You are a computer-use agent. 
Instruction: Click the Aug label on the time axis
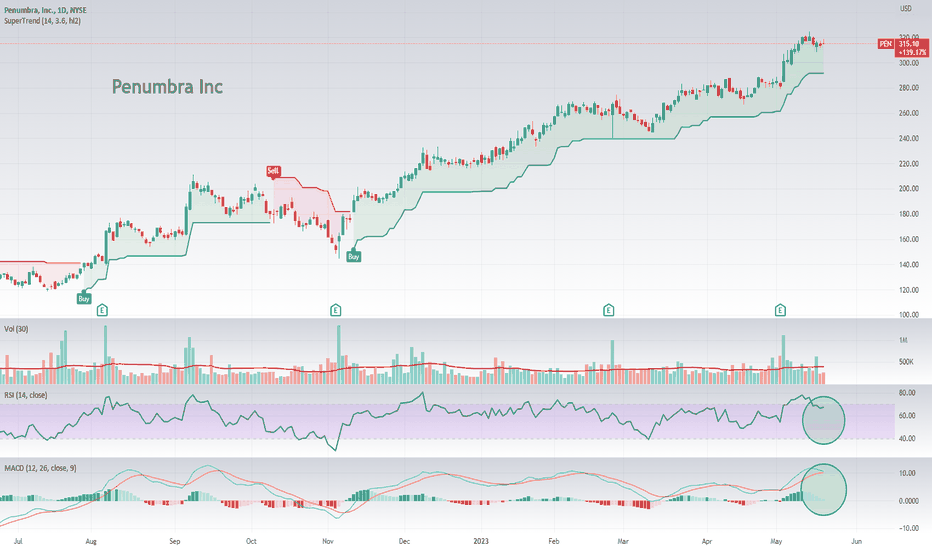(91, 541)
